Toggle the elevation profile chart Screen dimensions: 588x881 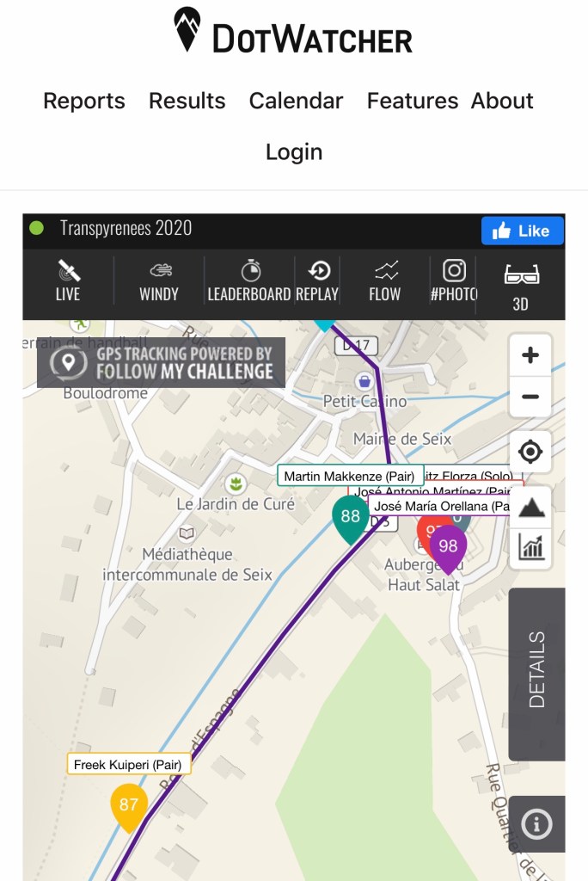(x=530, y=547)
